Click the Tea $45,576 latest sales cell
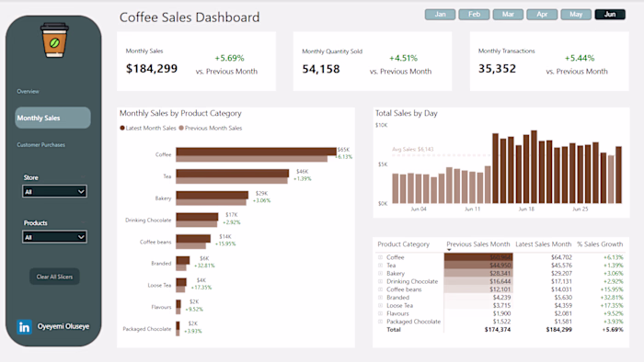The height and width of the screenshot is (362, 644). (x=561, y=266)
